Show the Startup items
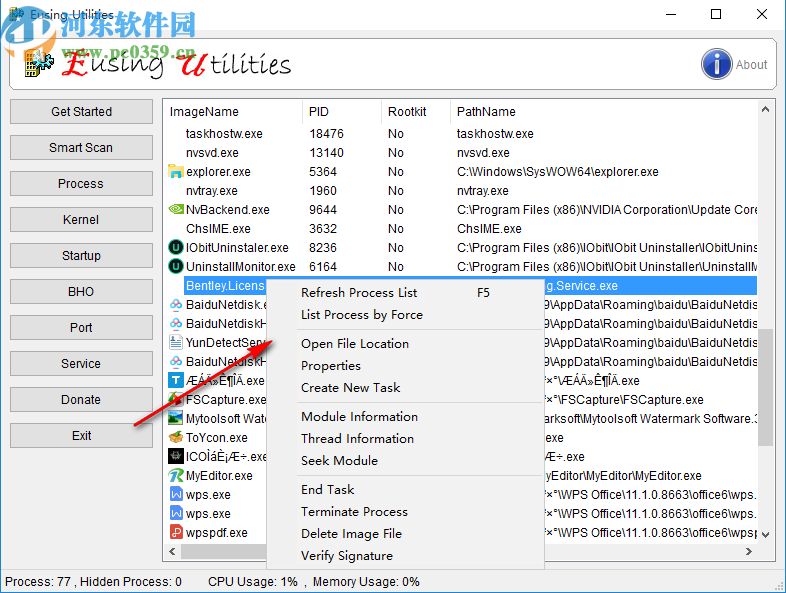The height and width of the screenshot is (593, 786). click(81, 256)
